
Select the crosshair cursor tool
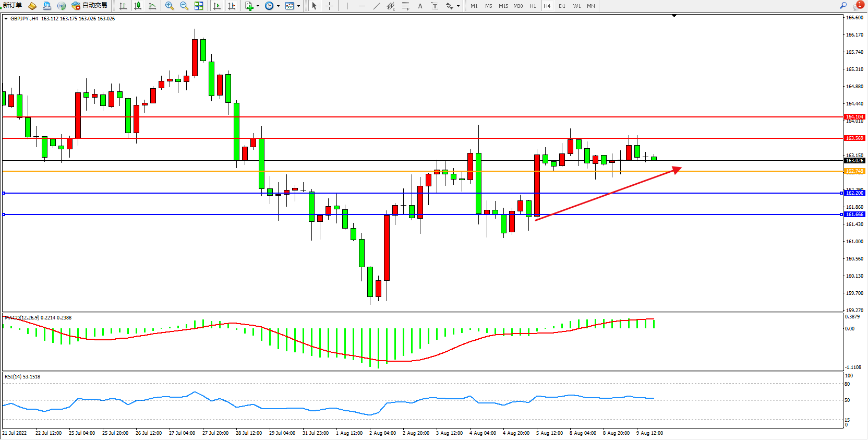coord(330,6)
